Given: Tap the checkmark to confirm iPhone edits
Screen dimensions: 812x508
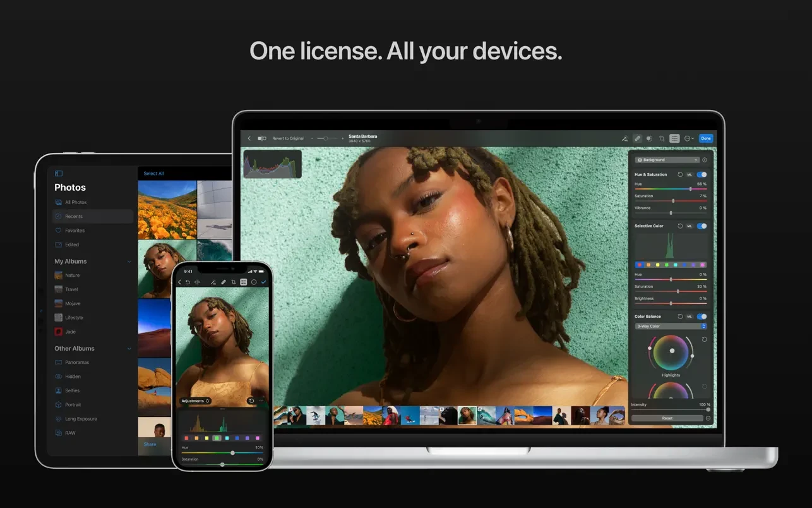Looking at the screenshot, I should pos(263,282).
